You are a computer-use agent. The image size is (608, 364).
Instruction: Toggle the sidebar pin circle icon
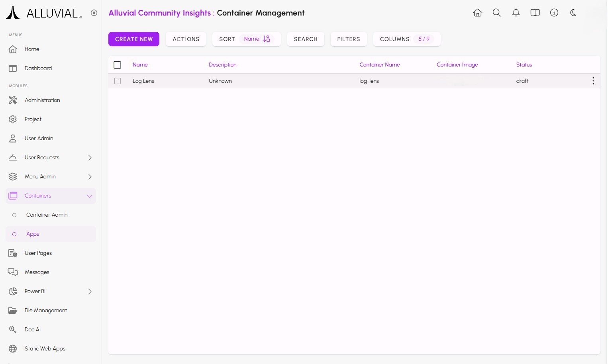tap(94, 13)
